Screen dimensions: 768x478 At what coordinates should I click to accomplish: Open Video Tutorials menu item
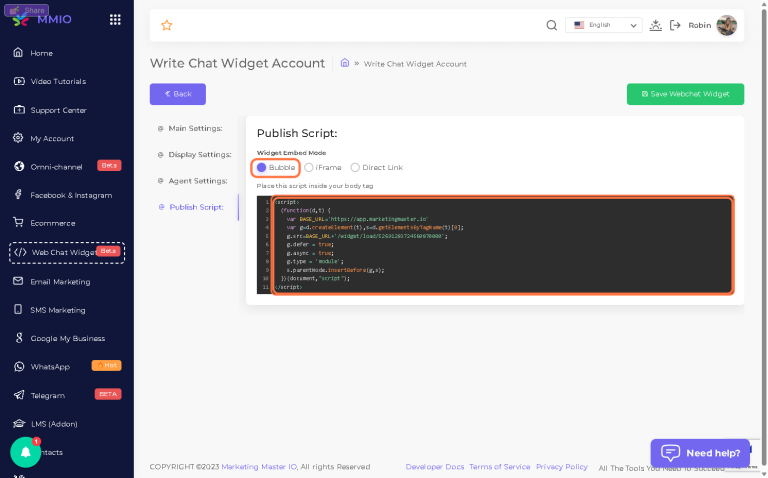pyautogui.click(x=58, y=81)
